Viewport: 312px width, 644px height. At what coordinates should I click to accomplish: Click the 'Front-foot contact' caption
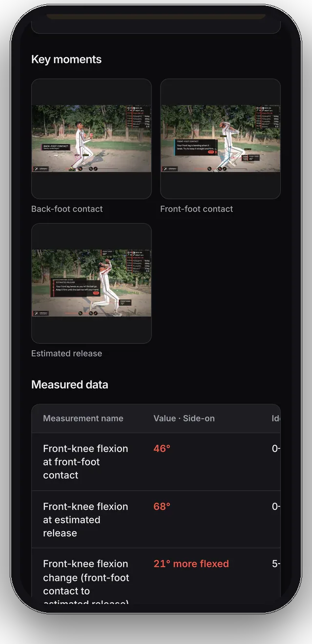(196, 209)
